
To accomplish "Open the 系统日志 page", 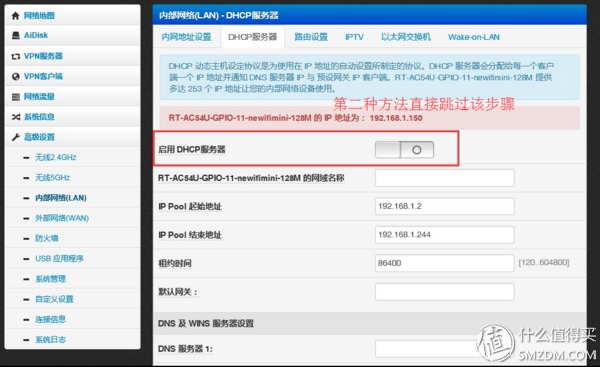I will [51, 339].
